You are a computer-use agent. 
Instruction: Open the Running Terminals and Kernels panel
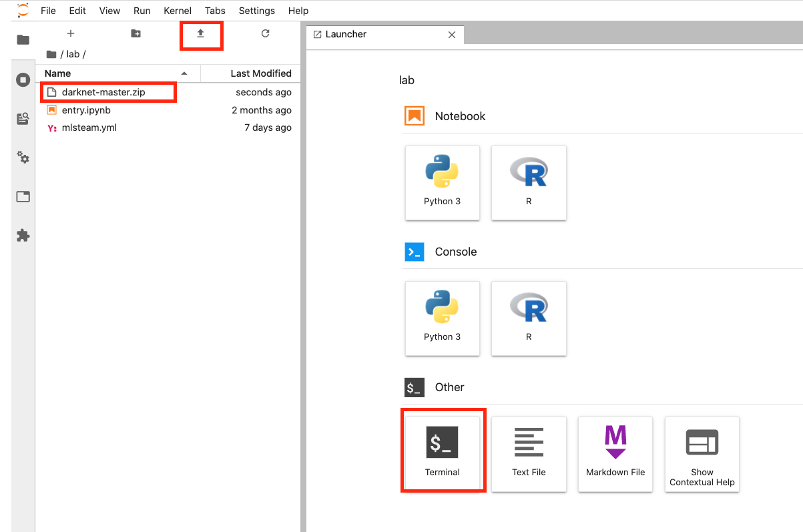23,80
